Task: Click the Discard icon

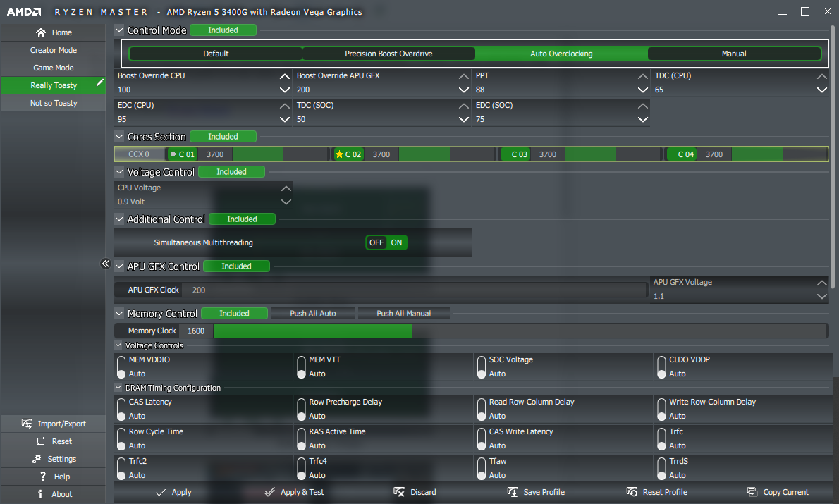Action: point(399,492)
